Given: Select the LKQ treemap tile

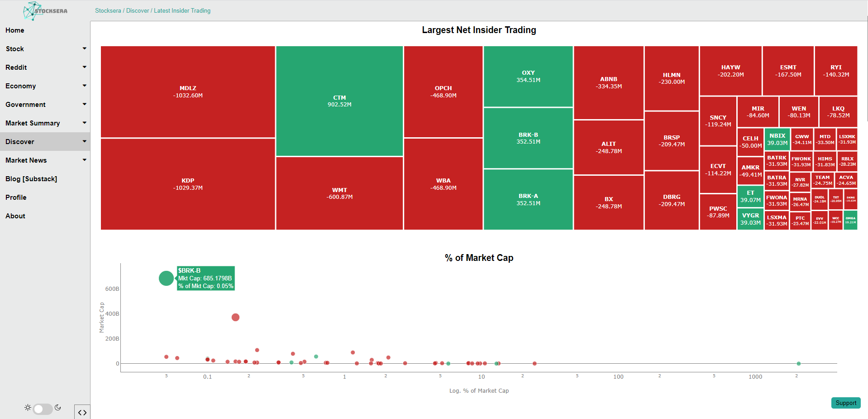Looking at the screenshot, I should [x=838, y=112].
